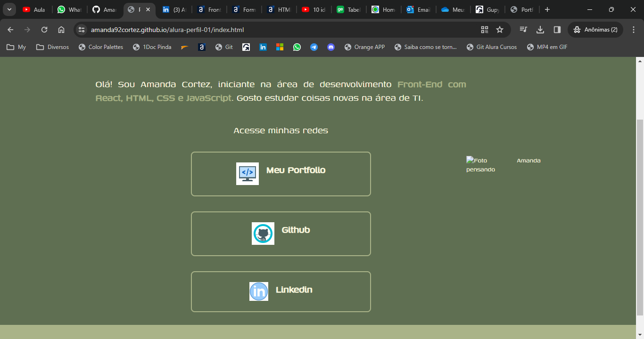Screen dimensions: 644x339
Task: Open browser downloads
Action: 540,30
